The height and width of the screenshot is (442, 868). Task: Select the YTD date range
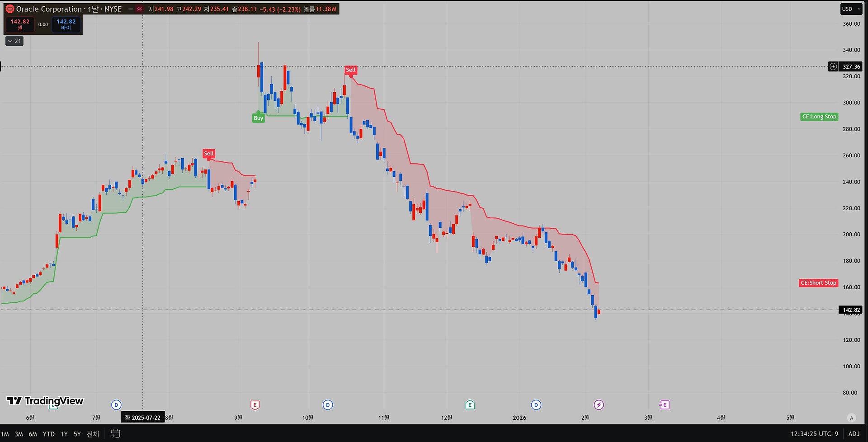click(x=48, y=434)
